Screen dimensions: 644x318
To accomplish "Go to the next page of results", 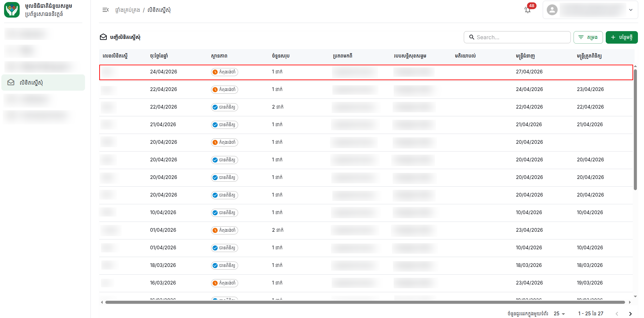I will [x=630, y=314].
